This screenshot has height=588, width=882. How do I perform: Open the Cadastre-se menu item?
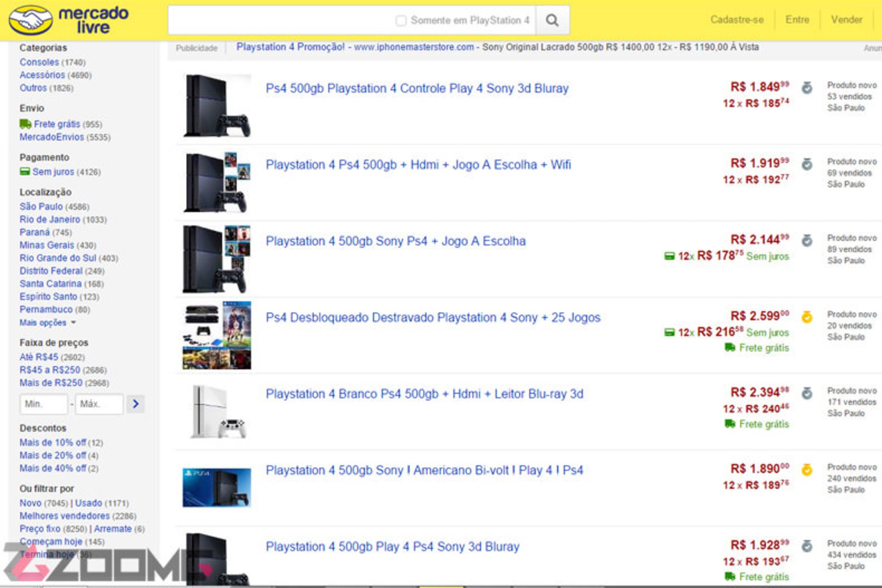tap(737, 20)
